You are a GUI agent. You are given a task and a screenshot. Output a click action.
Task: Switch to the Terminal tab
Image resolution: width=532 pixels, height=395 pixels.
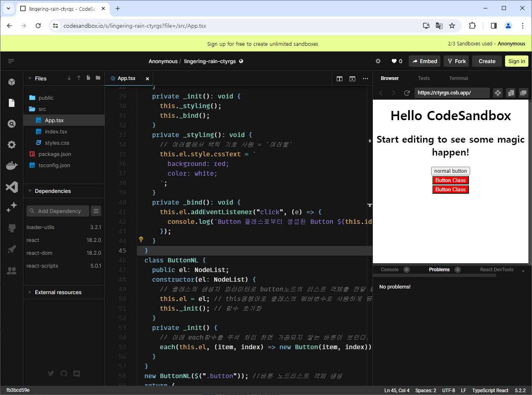tap(458, 78)
